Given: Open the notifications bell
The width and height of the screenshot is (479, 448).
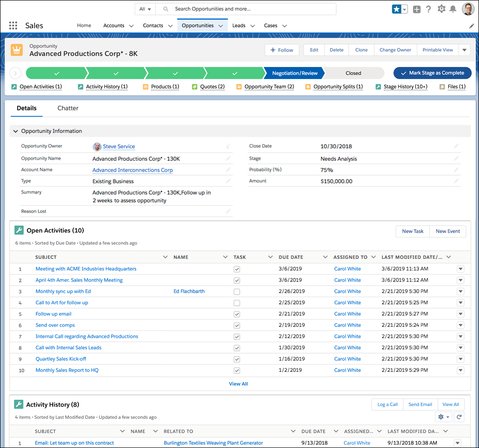Looking at the screenshot, I should [453, 9].
